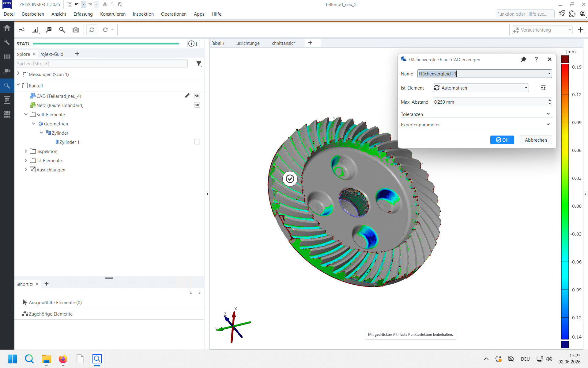This screenshot has width=588, height=368.
Task: Click the Abbrechen button
Action: pos(536,140)
